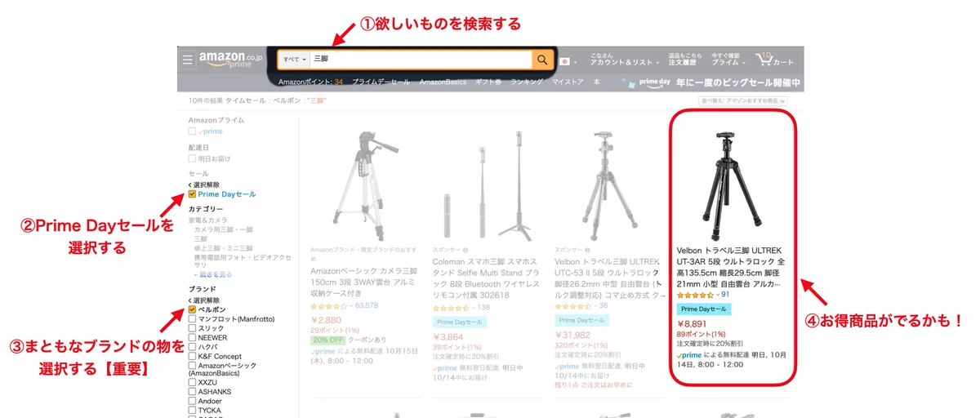Viewport: 980px width, 418px height.
Task: Expand 続きを見る in category list
Action: point(214,275)
